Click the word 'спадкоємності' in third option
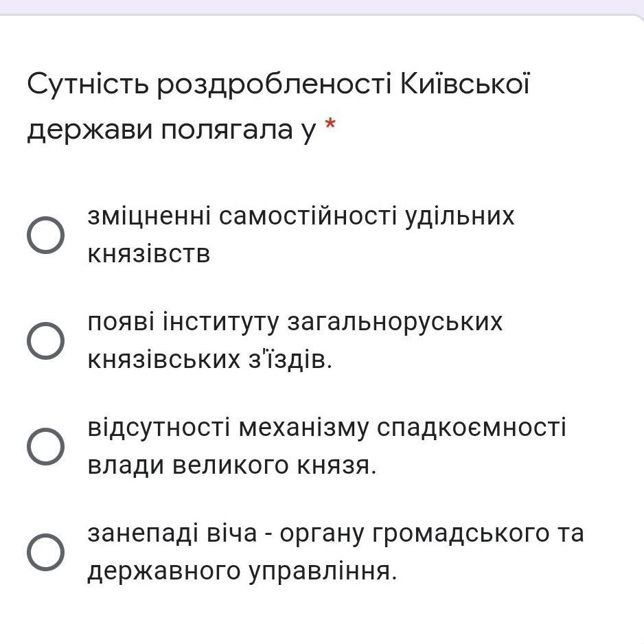 point(472,428)
